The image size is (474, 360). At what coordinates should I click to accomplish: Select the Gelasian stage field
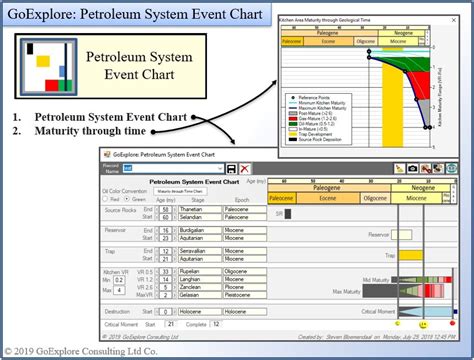(200, 295)
